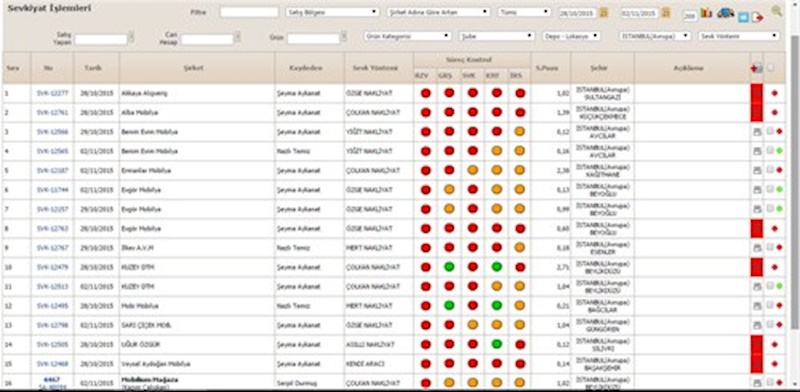
Task: Click orange GRŞ status light in SVK-11744 row
Action: point(449,190)
